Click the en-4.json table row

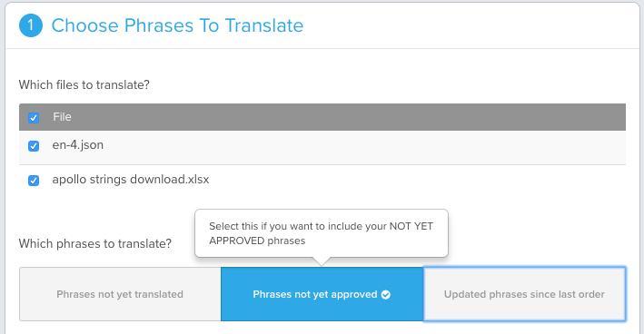(322, 148)
